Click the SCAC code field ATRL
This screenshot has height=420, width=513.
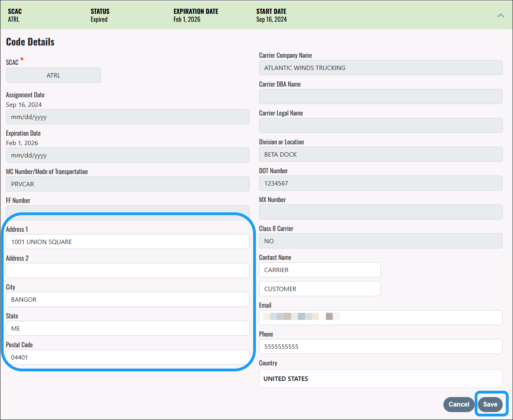tap(53, 75)
